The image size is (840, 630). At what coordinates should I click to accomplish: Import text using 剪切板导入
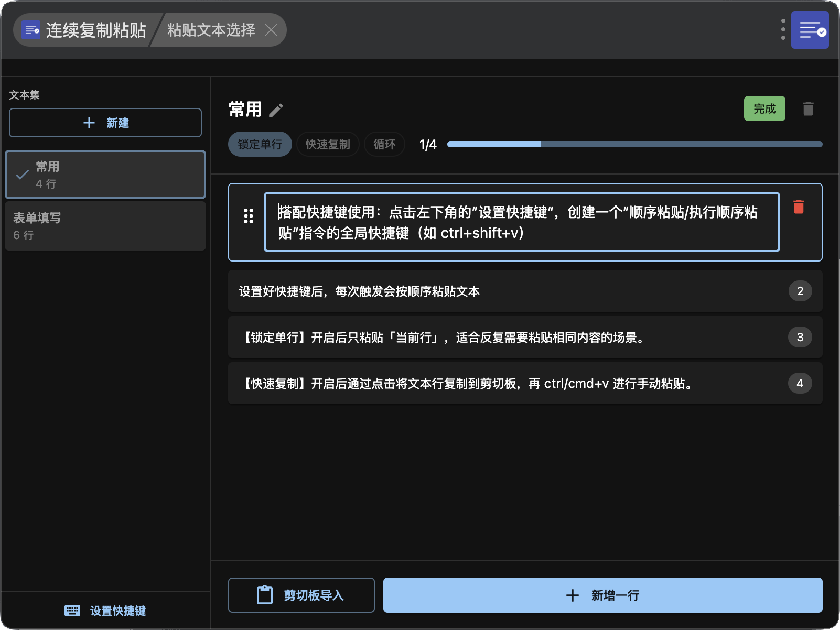pyautogui.click(x=301, y=595)
